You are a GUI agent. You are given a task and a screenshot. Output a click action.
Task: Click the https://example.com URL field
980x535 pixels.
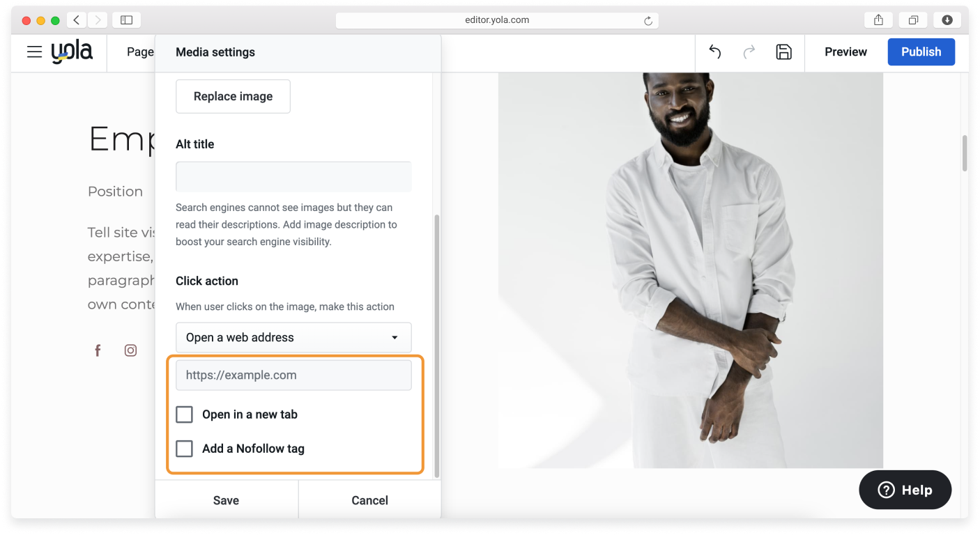point(293,375)
